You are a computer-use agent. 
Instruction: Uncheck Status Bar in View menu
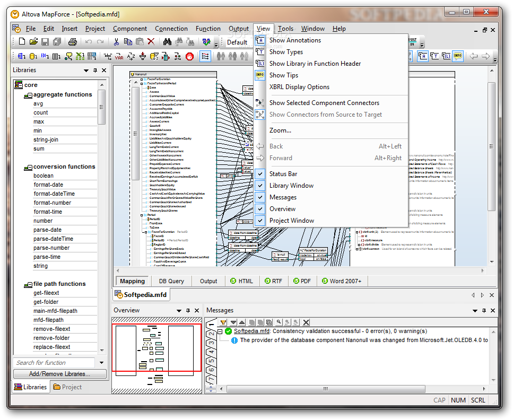(283, 174)
